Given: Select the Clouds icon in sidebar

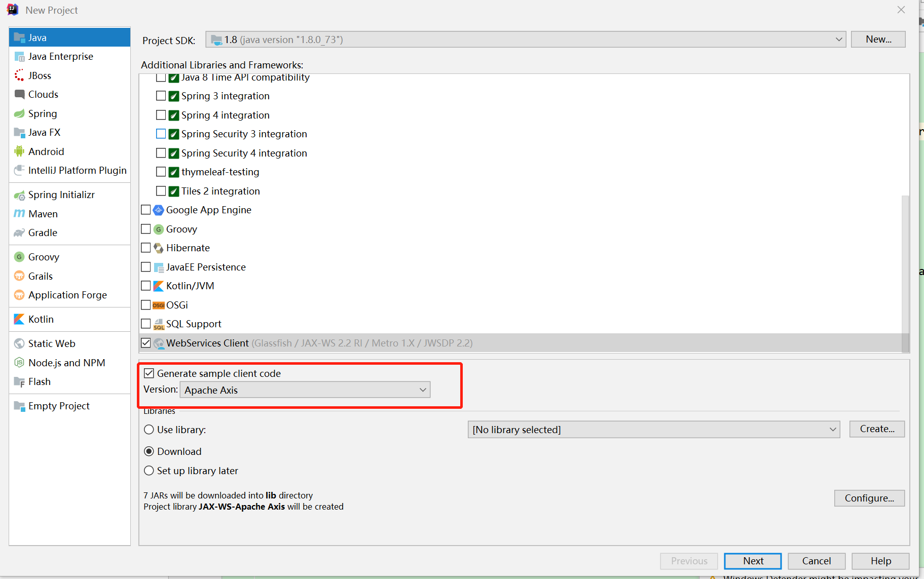Looking at the screenshot, I should [19, 94].
